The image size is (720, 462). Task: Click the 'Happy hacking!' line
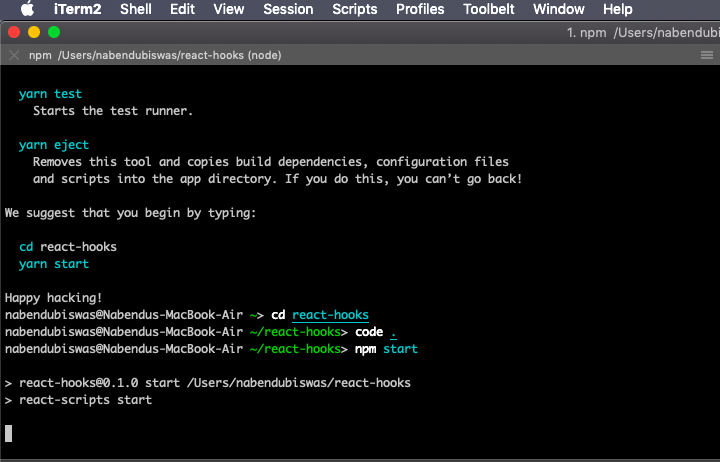(x=54, y=298)
